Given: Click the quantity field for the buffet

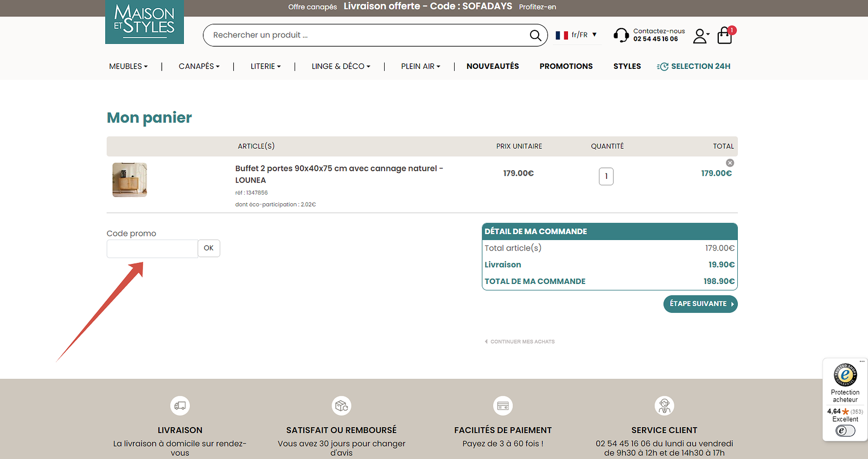Looking at the screenshot, I should point(606,176).
